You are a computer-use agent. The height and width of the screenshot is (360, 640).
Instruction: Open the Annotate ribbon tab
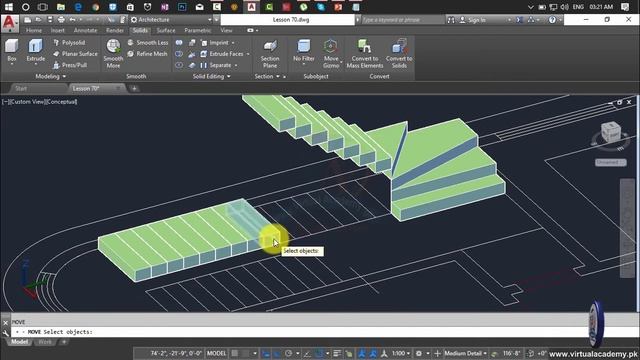85,31
